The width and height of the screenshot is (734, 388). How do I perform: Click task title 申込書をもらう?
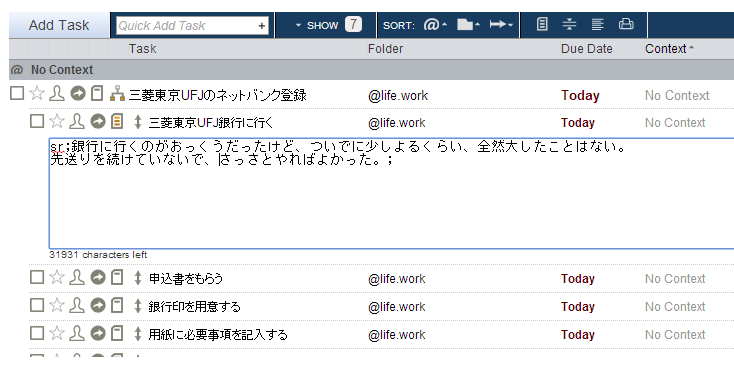[x=186, y=279]
